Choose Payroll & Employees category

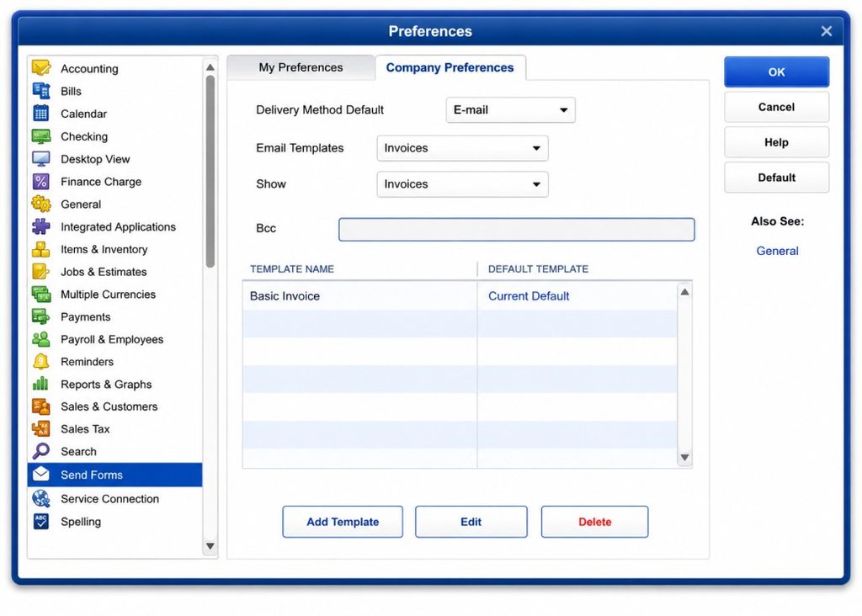click(114, 339)
